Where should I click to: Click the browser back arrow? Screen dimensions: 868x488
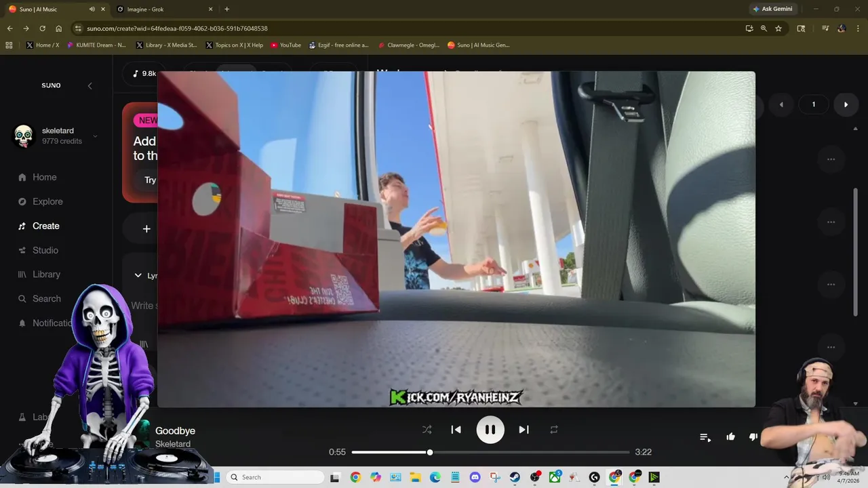tap(9, 28)
